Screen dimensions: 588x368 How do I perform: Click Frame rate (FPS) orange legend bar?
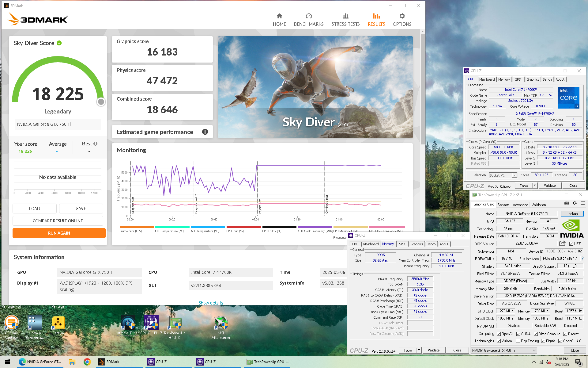[137, 227]
